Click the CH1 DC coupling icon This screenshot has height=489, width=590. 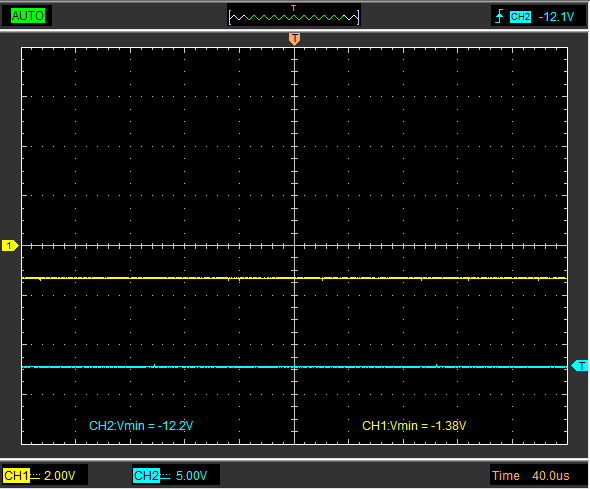pyautogui.click(x=35, y=475)
